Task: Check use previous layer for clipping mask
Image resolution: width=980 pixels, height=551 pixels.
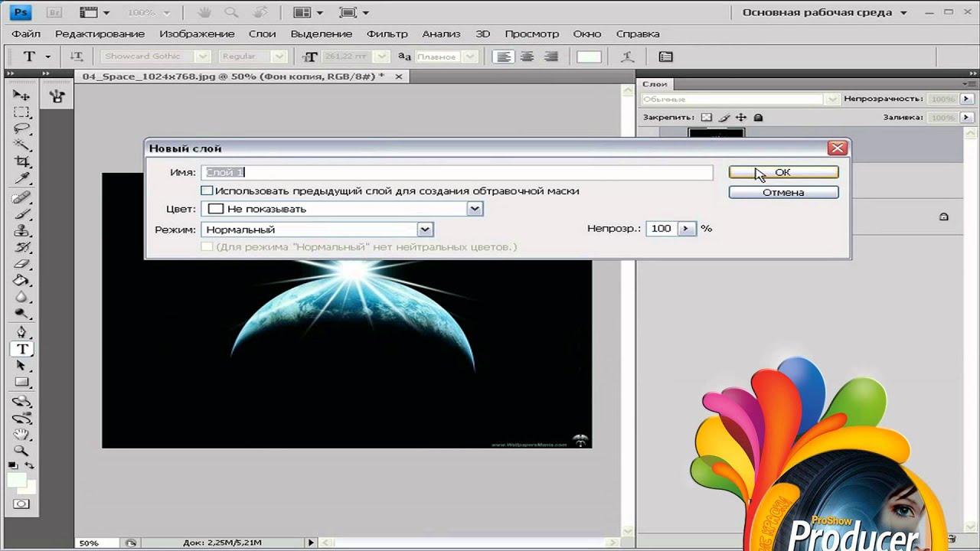Action: (207, 191)
